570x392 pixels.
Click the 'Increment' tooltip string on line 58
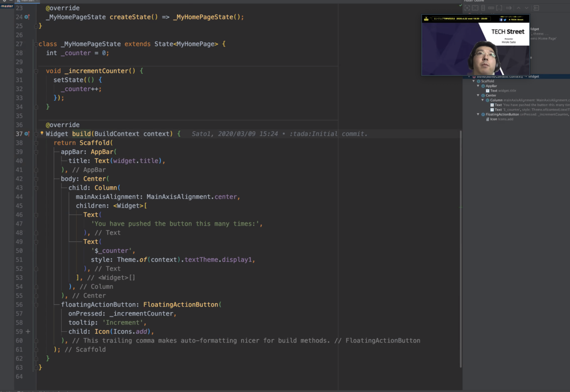(x=123, y=323)
